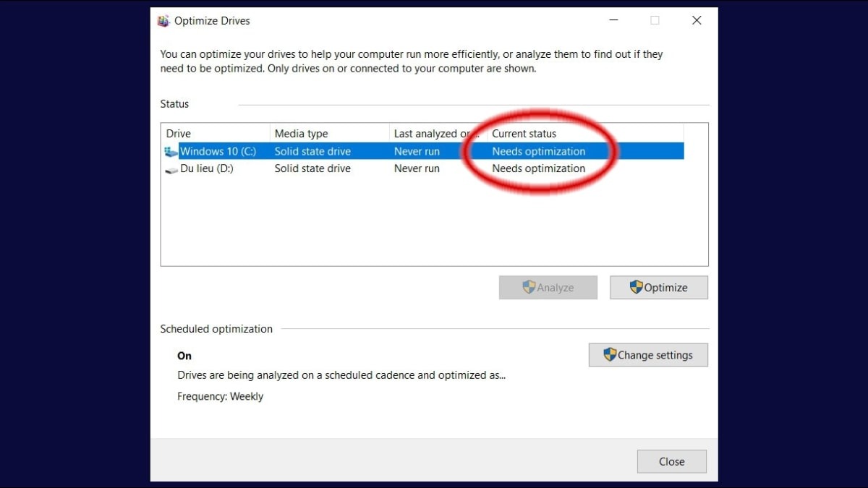Click the Windows 10 (C:) drive icon
The width and height of the screenshot is (868, 488).
(171, 152)
